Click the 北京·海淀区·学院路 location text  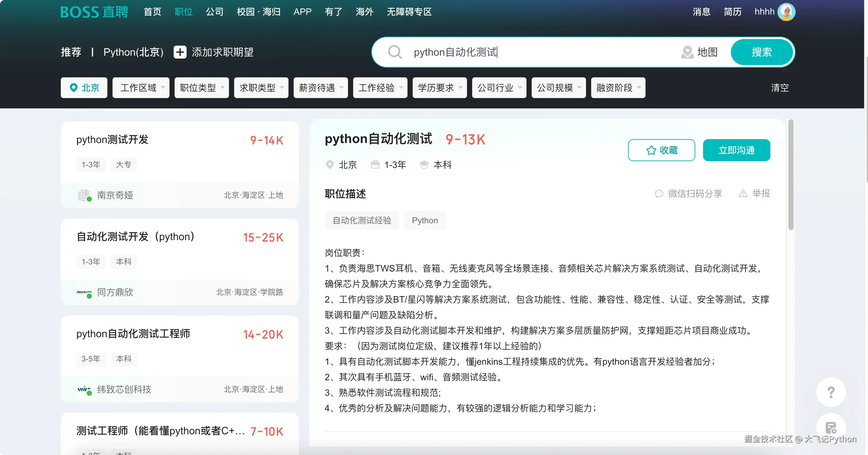click(x=249, y=292)
